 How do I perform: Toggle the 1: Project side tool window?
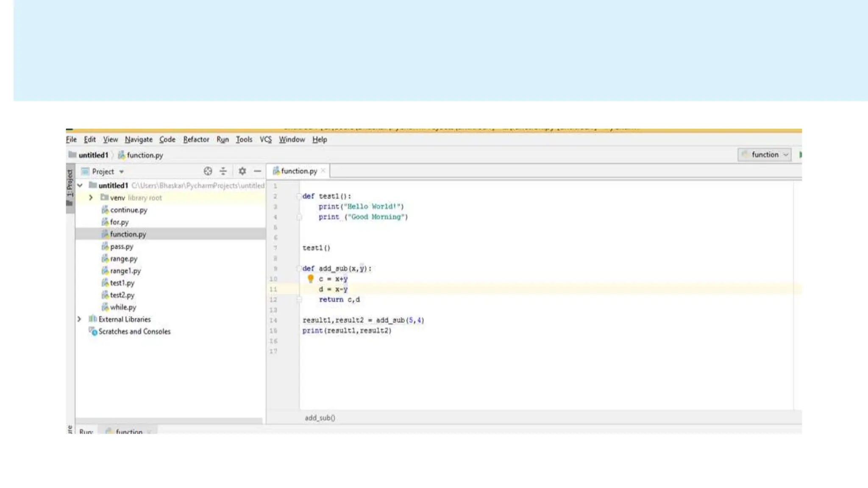[x=70, y=188]
